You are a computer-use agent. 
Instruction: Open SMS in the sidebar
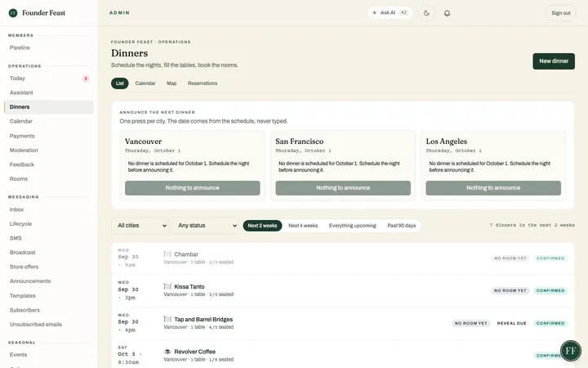click(49, 238)
